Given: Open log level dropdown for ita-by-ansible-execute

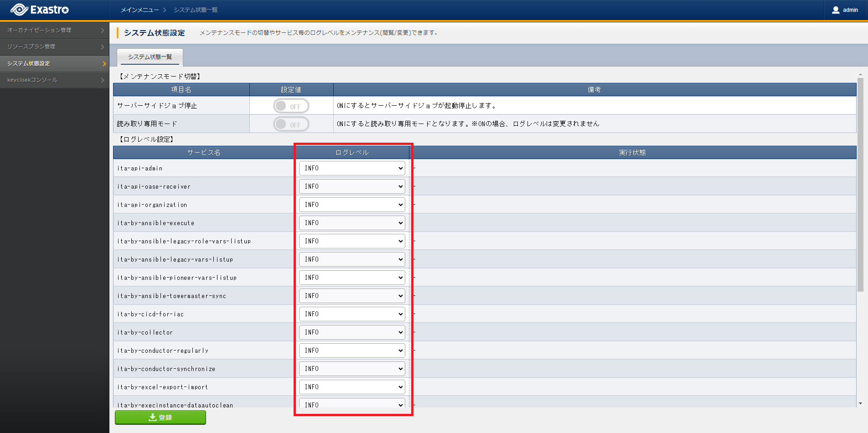Looking at the screenshot, I should tap(351, 223).
